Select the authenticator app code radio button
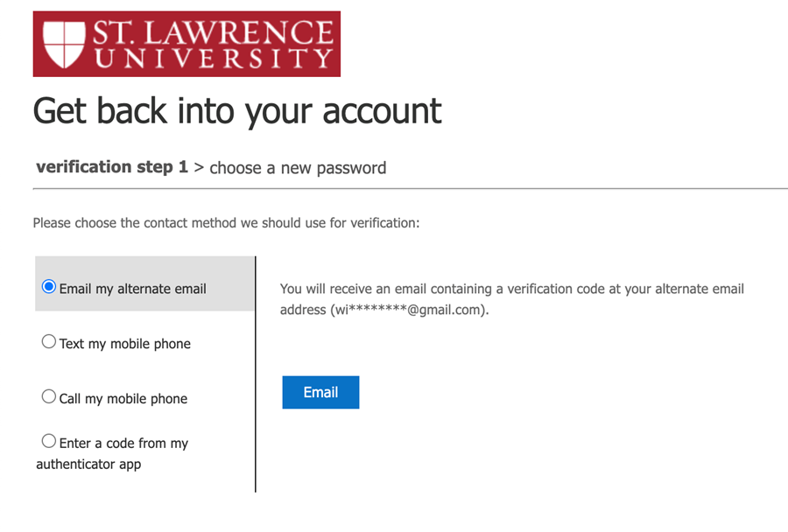 (49, 442)
